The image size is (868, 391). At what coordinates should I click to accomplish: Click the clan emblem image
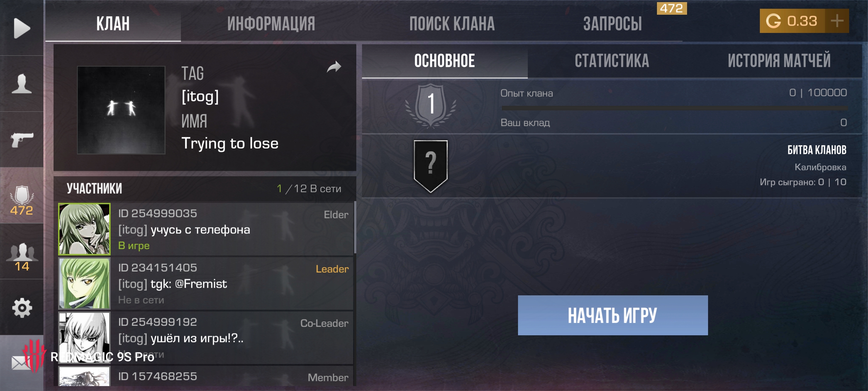(121, 110)
